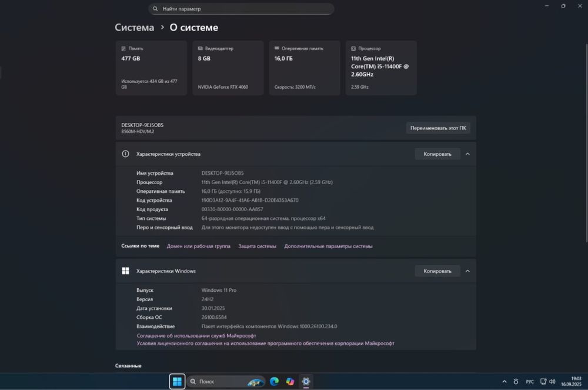
Task: Select the device name value DESKTOP-9EJ5OB5
Action: point(222,173)
